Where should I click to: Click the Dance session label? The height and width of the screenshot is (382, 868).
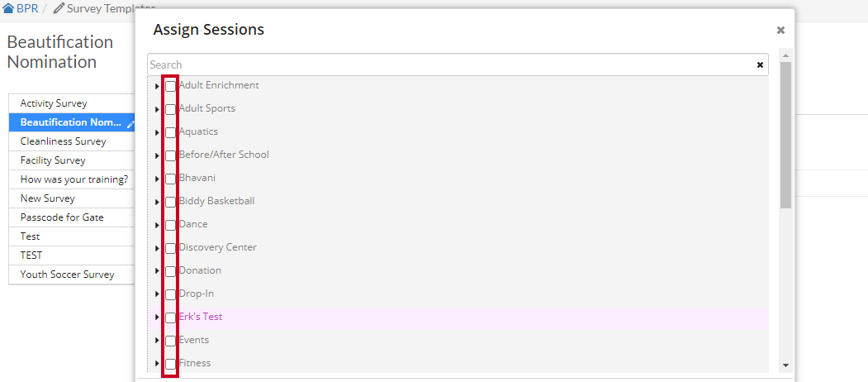[193, 224]
